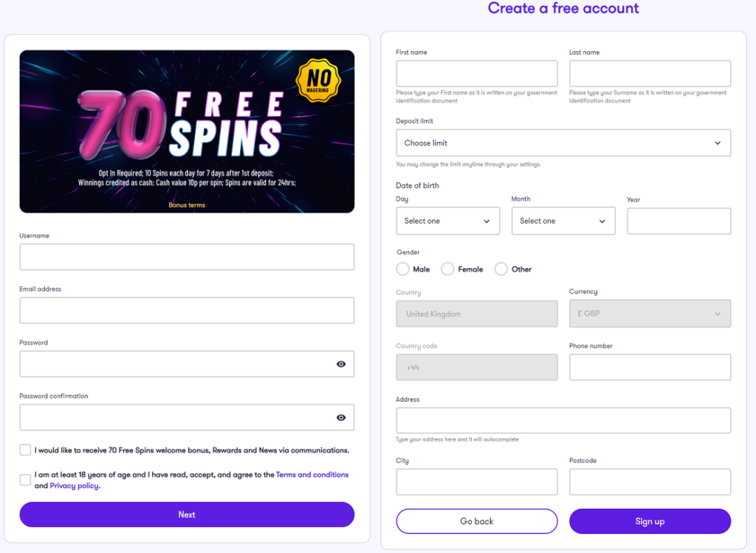This screenshot has height=553, width=756.
Task: Select Other as gender
Action: [x=501, y=269]
